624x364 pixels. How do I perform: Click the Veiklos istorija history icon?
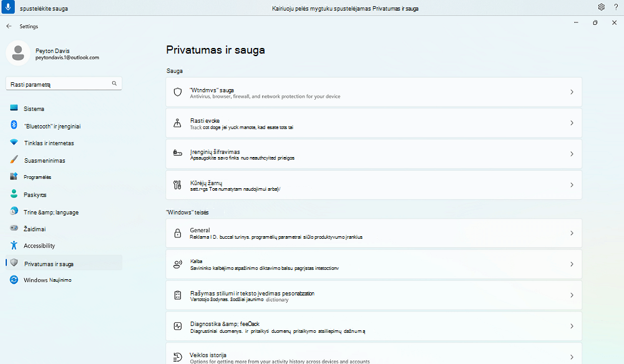(x=177, y=357)
